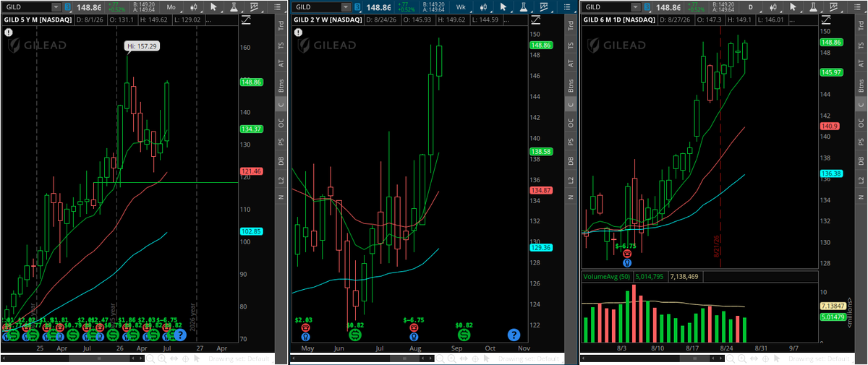Select drawing cursor tool in monthly chart toolbar
Viewport: 868px width, 365px height.
(x=214, y=7)
